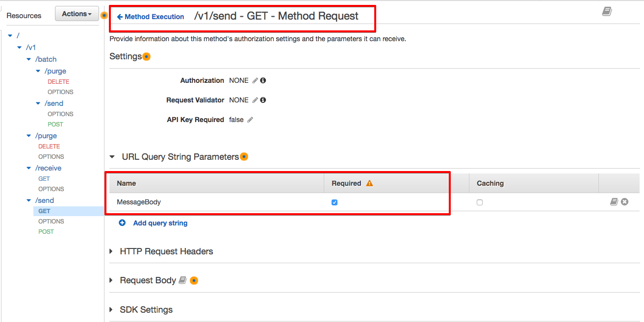This screenshot has height=322, width=644.
Task: Edit the Request Validator setting pencil
Action: (x=255, y=100)
